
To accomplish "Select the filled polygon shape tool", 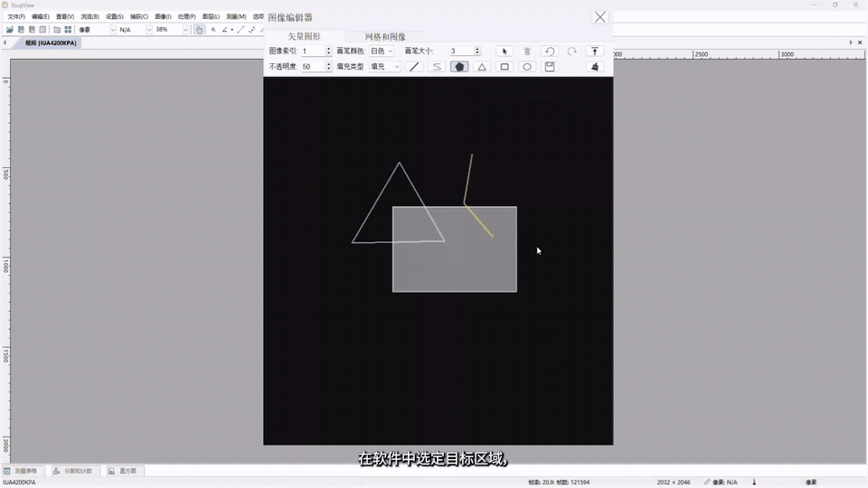I will (459, 67).
